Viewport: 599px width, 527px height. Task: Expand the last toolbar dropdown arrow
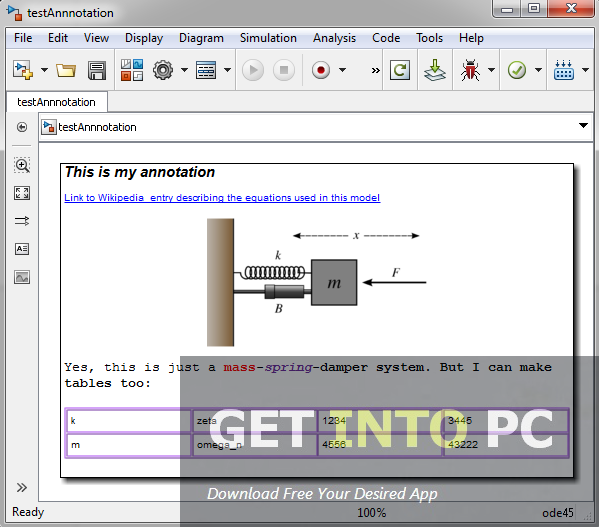[x=585, y=70]
